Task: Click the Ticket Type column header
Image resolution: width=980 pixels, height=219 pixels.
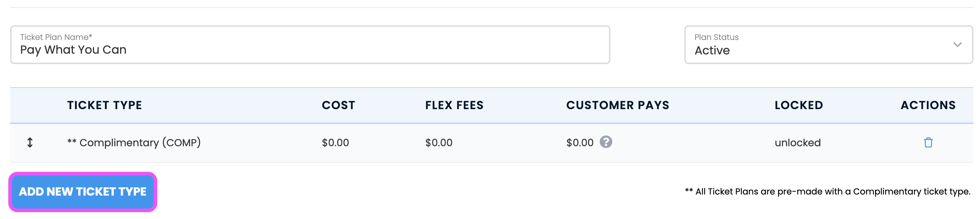Action: click(x=104, y=105)
